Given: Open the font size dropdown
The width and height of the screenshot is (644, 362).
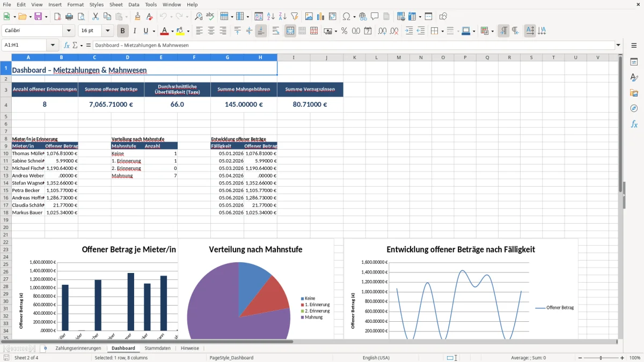Looking at the screenshot, I should (108, 31).
